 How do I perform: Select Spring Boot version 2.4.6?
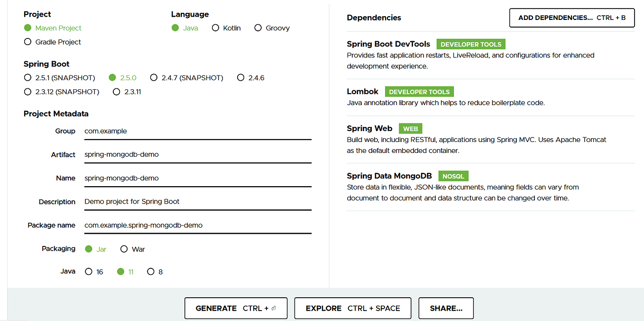[x=241, y=77]
